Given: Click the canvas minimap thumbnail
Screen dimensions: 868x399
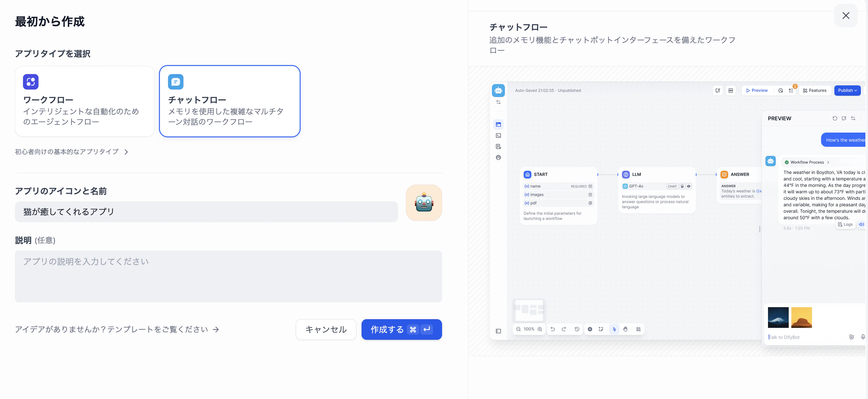Looking at the screenshot, I should (x=529, y=310).
